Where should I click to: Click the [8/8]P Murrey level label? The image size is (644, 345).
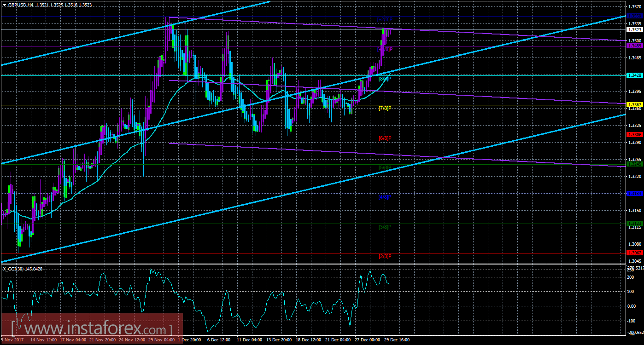tap(384, 78)
